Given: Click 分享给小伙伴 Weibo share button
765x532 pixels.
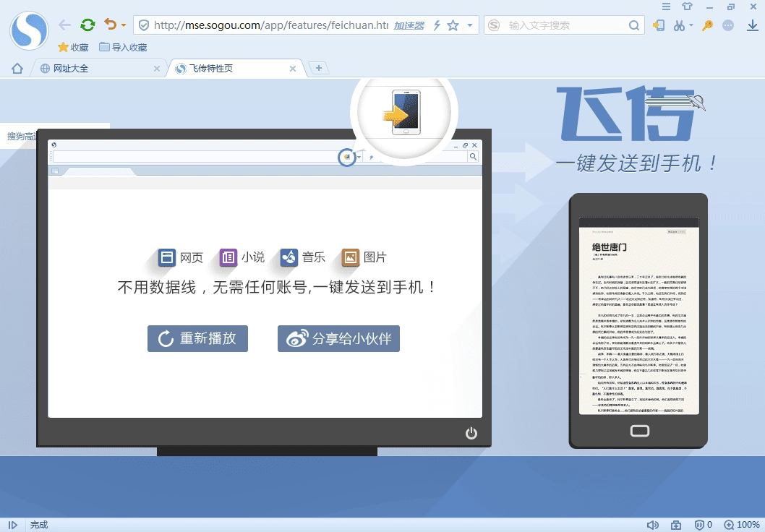Looking at the screenshot, I should (338, 338).
